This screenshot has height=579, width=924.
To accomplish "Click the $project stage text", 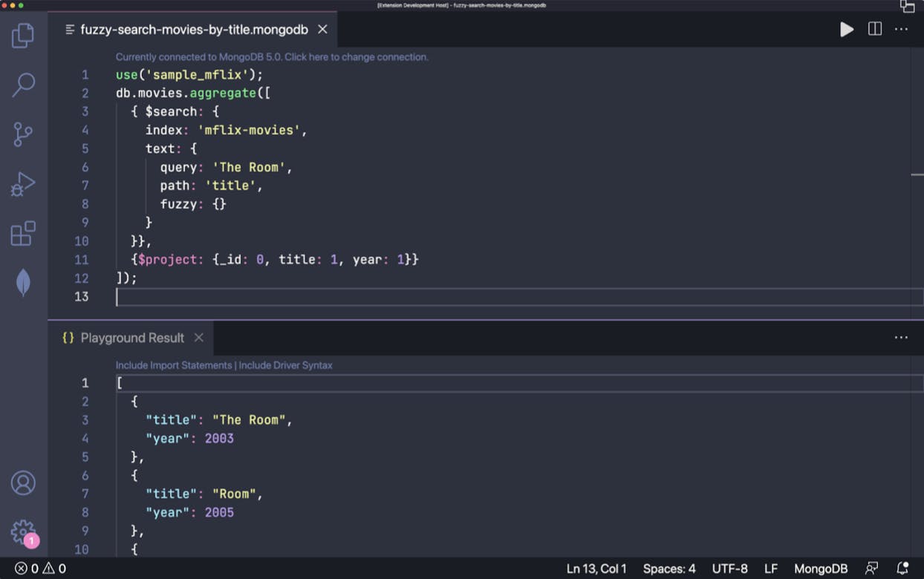I will pos(167,260).
